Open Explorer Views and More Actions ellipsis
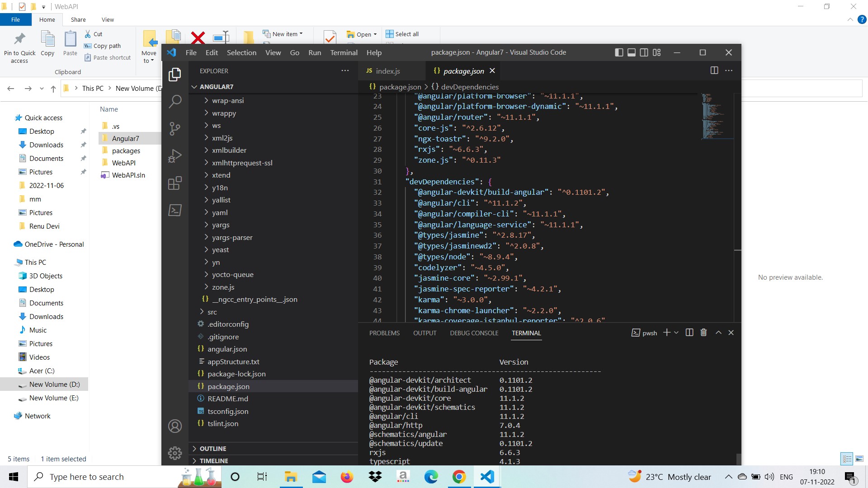 [x=345, y=70]
